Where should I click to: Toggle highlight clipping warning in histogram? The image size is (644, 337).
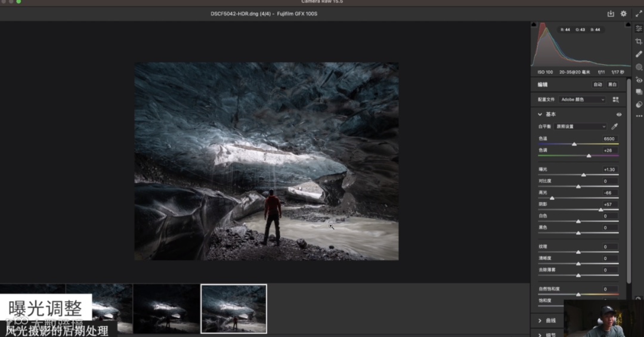click(x=628, y=25)
